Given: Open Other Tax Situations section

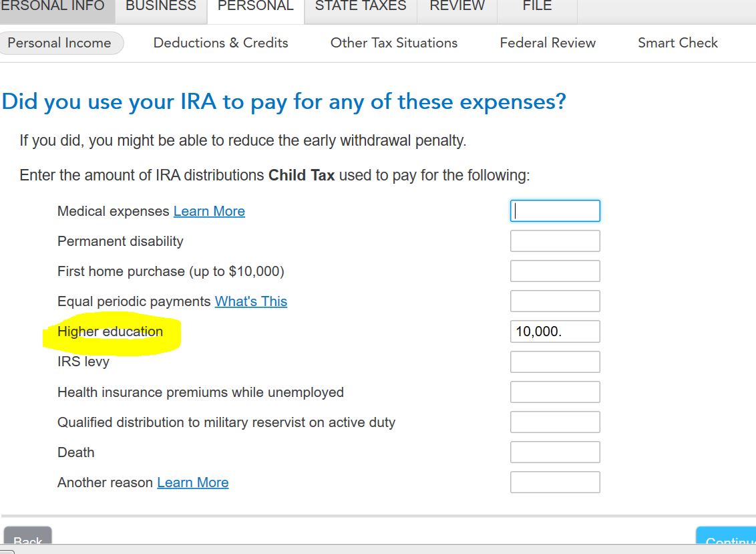Looking at the screenshot, I should tap(394, 43).
